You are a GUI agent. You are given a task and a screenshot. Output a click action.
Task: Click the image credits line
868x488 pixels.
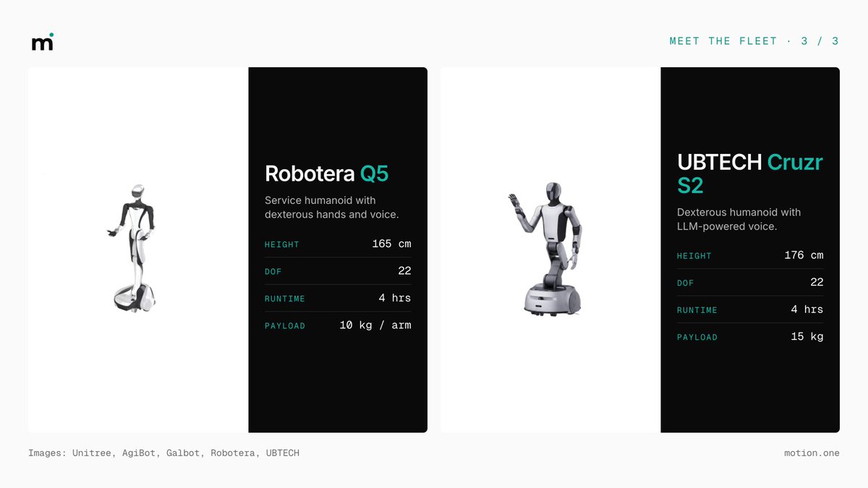pos(163,453)
